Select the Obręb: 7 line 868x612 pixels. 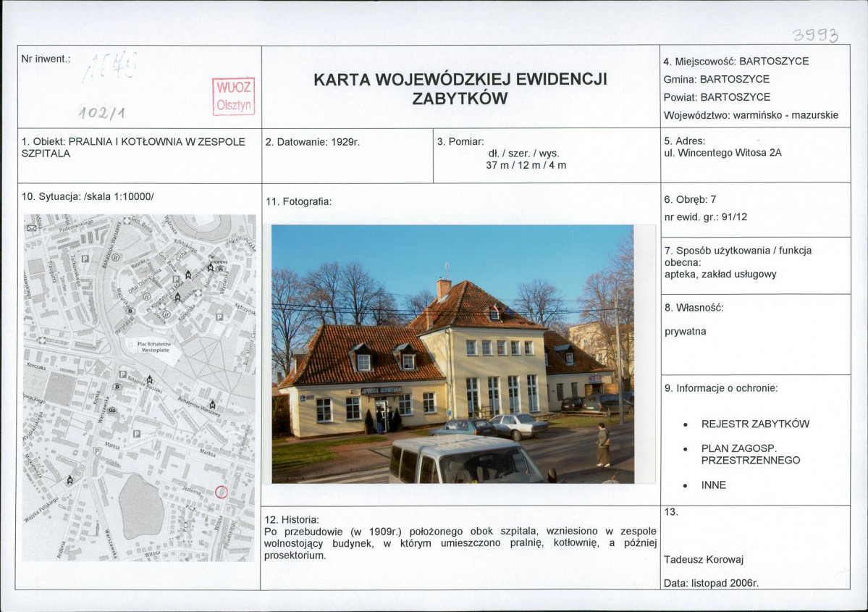pyautogui.click(x=690, y=199)
